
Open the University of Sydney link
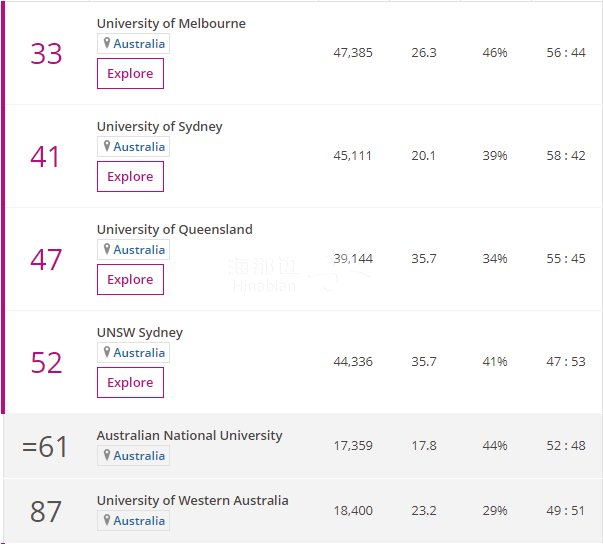tap(160, 127)
